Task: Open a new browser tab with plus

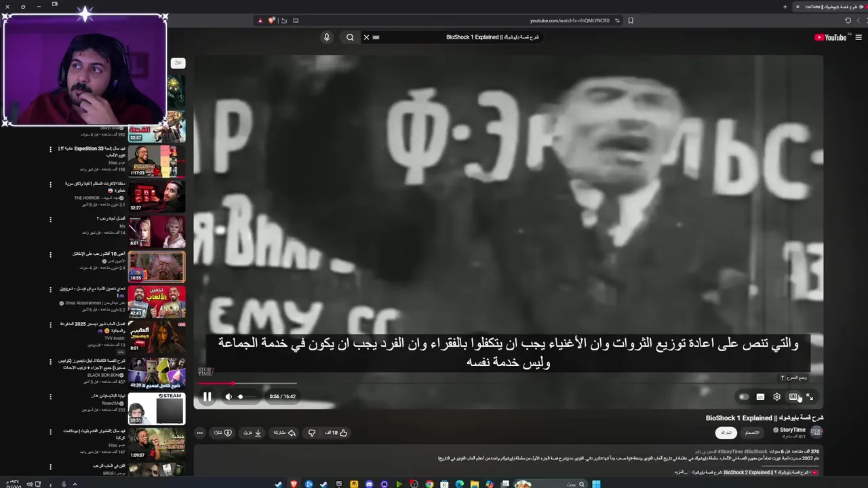Action: click(x=785, y=7)
